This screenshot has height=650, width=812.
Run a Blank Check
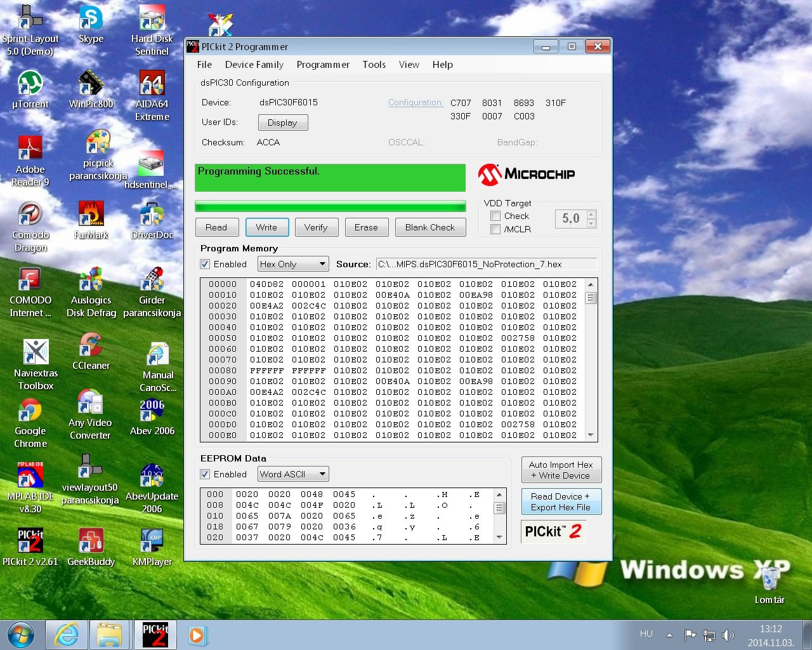click(x=430, y=227)
